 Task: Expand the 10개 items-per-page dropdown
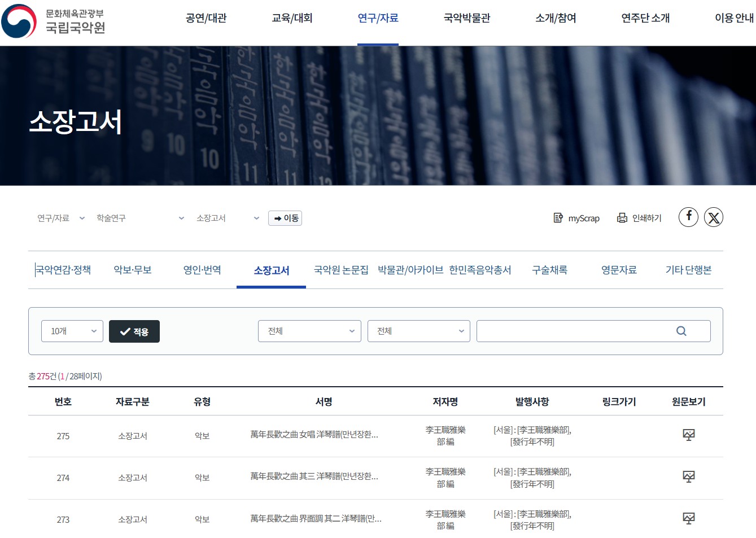(72, 331)
